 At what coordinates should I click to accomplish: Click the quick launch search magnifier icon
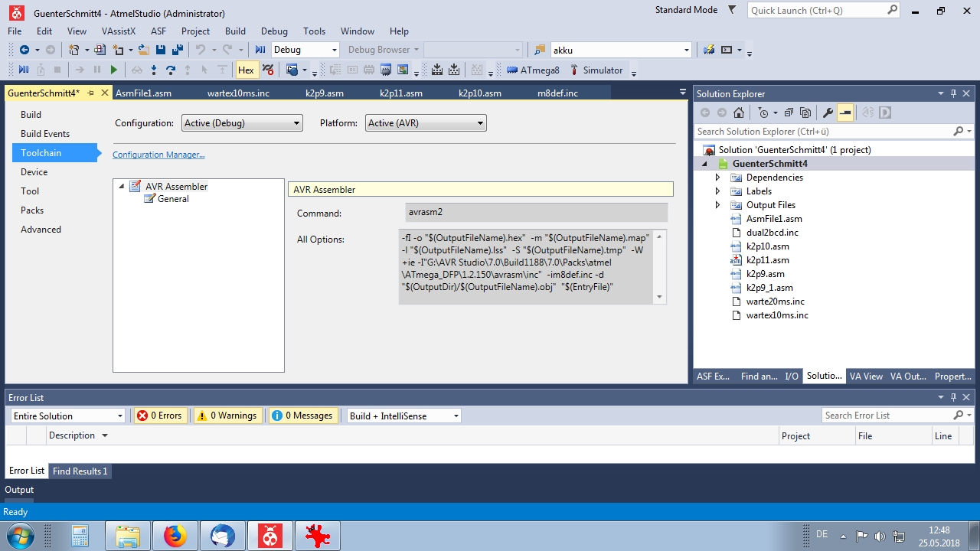tap(892, 10)
